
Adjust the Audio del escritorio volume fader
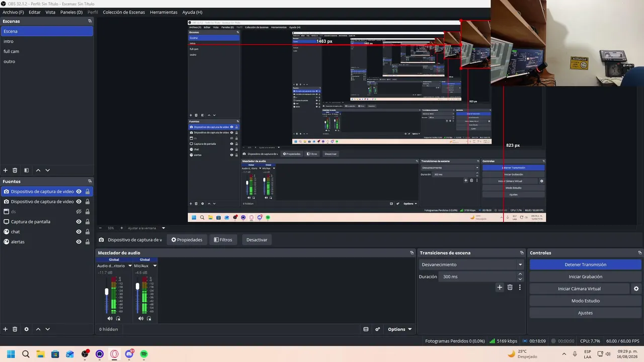coord(107,292)
